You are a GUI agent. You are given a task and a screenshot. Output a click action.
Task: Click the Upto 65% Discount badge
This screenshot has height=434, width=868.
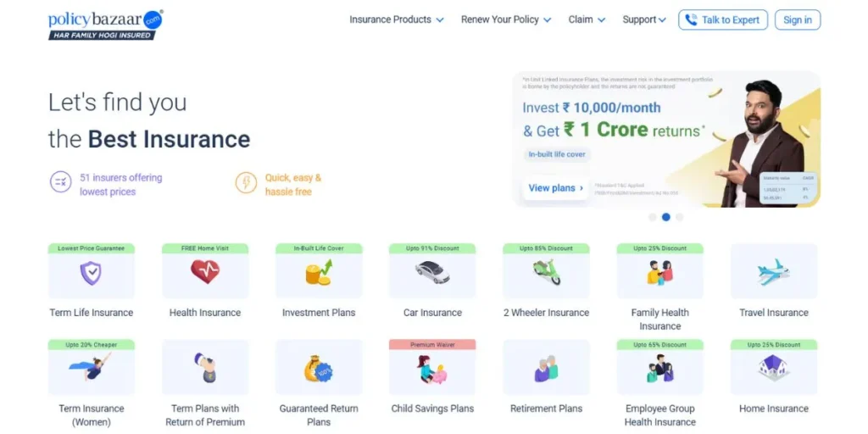659,344
